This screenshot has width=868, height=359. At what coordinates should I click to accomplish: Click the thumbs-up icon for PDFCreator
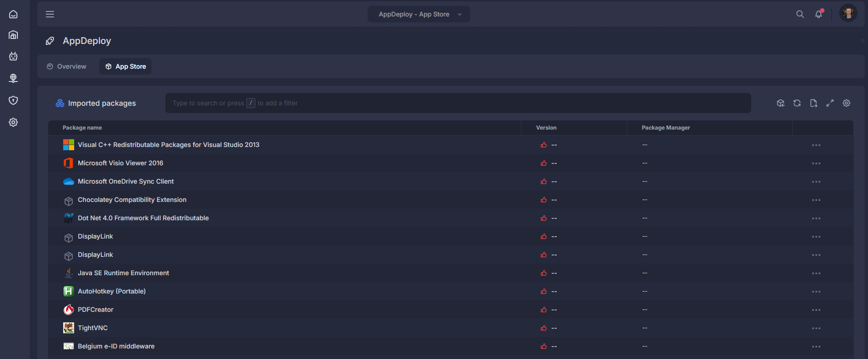[543, 310]
